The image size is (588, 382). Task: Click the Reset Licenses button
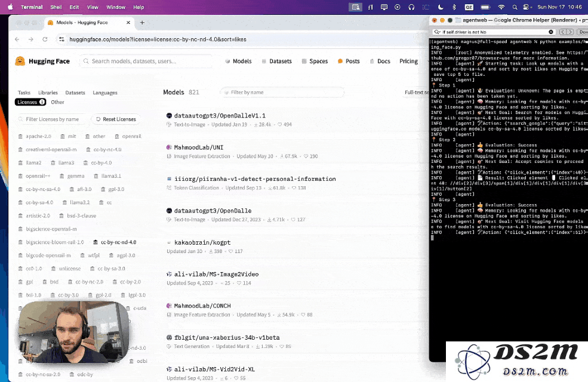pos(116,119)
